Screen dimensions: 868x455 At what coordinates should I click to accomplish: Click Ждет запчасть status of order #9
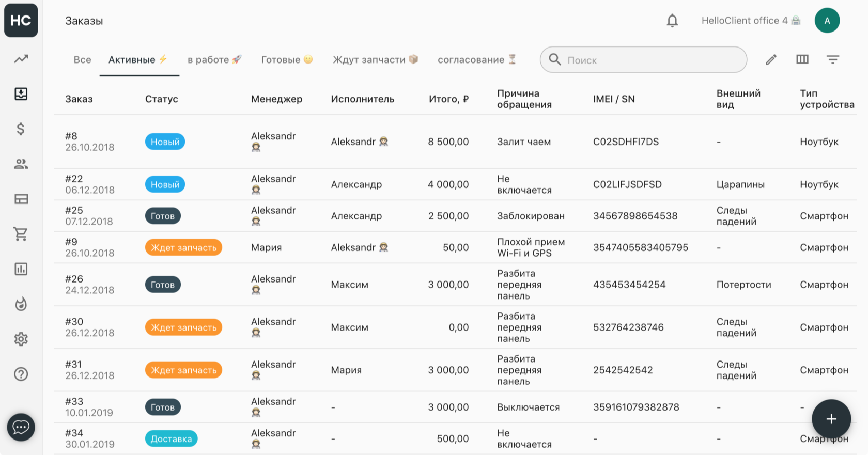click(x=183, y=247)
